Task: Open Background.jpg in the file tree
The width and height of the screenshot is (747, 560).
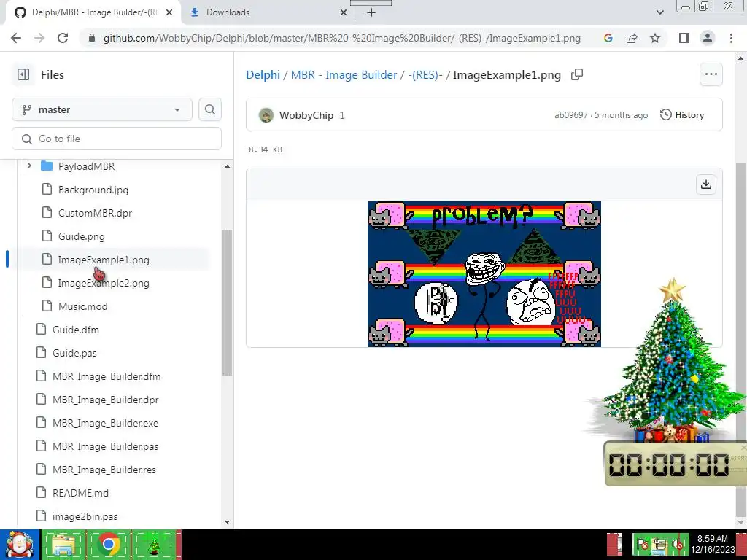Action: point(93,190)
